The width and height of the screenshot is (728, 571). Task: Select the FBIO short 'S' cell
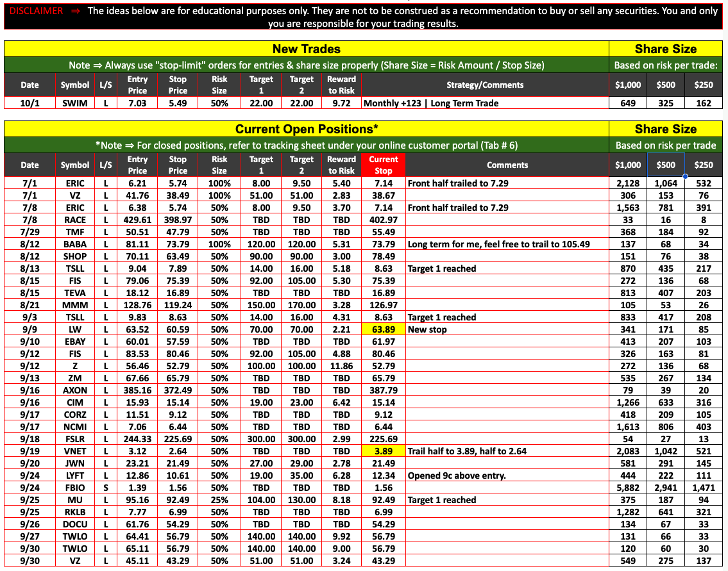coord(105,488)
